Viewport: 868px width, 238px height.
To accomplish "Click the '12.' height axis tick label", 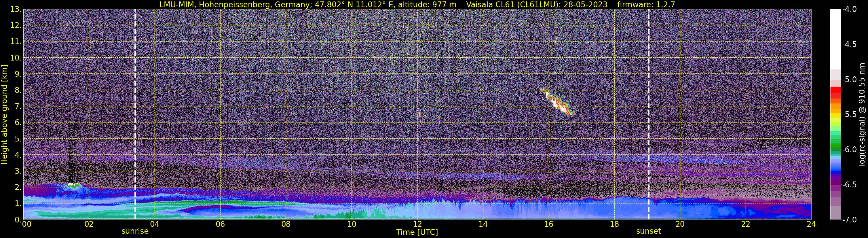I will 16,25.
